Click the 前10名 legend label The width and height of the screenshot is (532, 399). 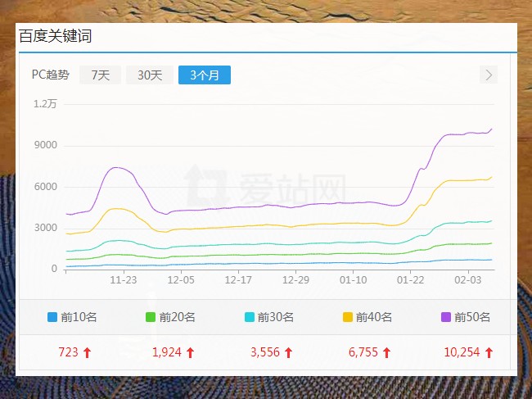[79, 317]
